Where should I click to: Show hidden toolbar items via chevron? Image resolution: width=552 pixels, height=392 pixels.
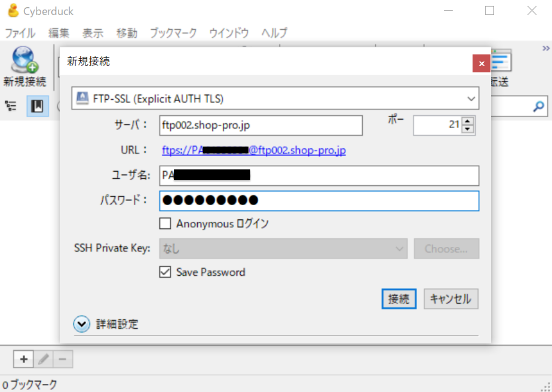(x=546, y=49)
